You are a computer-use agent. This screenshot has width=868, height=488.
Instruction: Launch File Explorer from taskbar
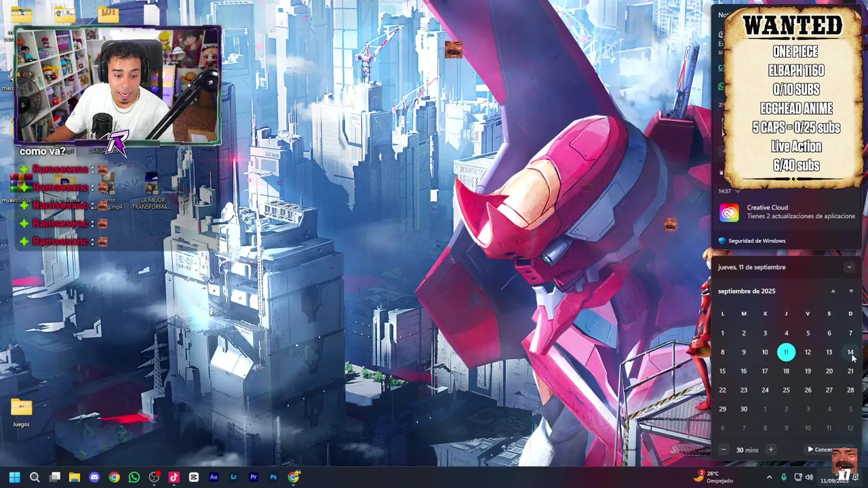click(75, 477)
